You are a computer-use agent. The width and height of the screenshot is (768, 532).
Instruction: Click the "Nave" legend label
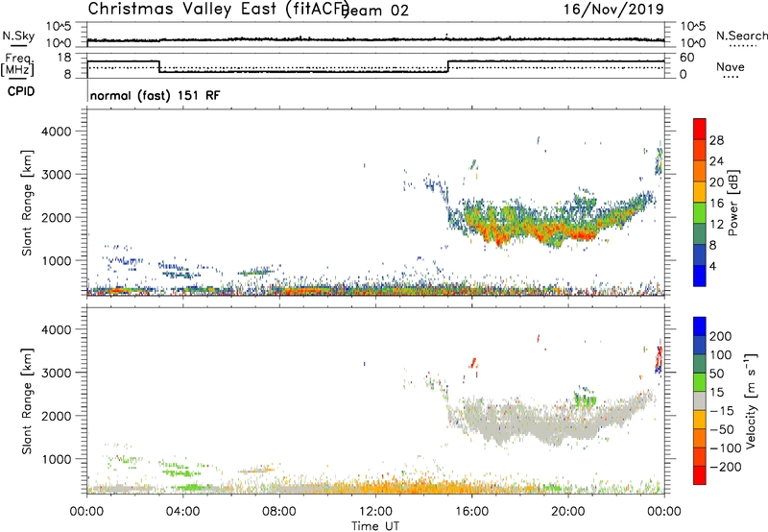pos(731,67)
